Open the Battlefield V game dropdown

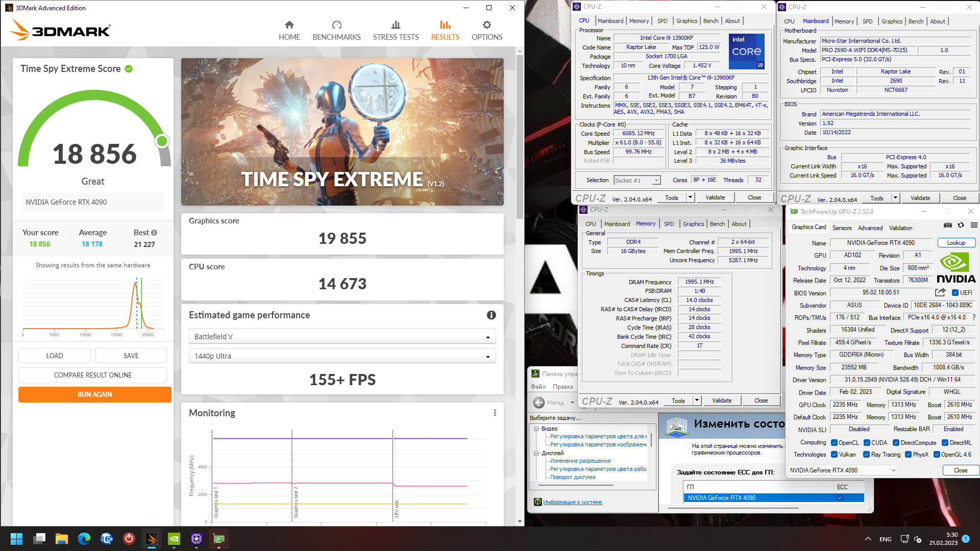tap(342, 337)
